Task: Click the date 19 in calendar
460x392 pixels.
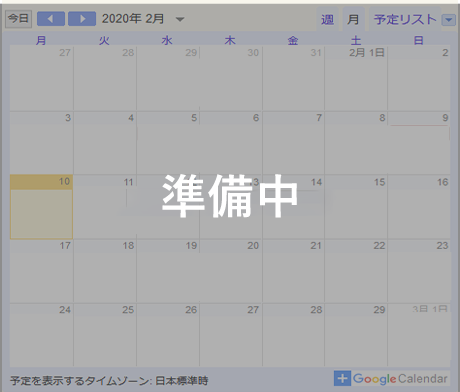Action: pos(191,246)
